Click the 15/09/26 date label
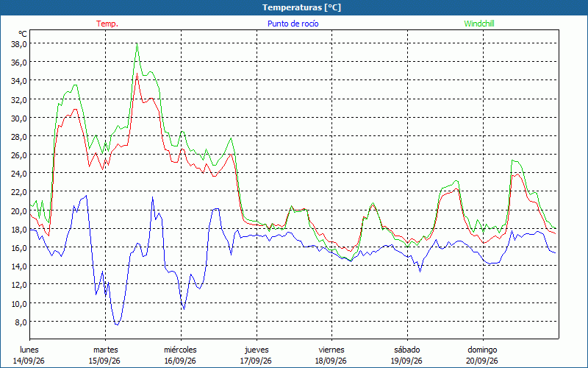The image size is (588, 368). [x=104, y=361]
